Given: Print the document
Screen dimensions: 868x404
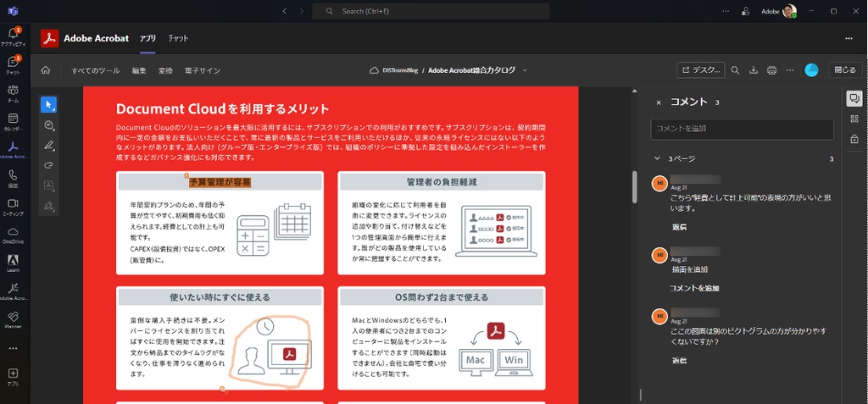Looking at the screenshot, I should click(x=772, y=70).
